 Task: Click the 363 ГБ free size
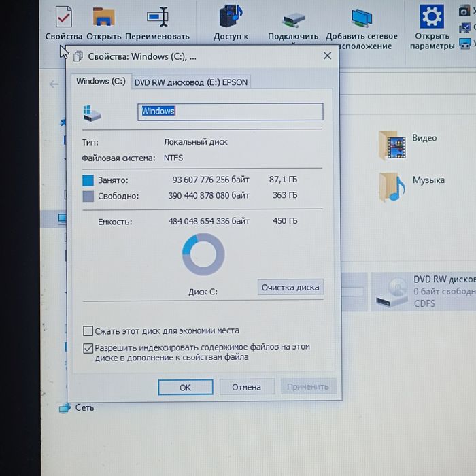(285, 195)
